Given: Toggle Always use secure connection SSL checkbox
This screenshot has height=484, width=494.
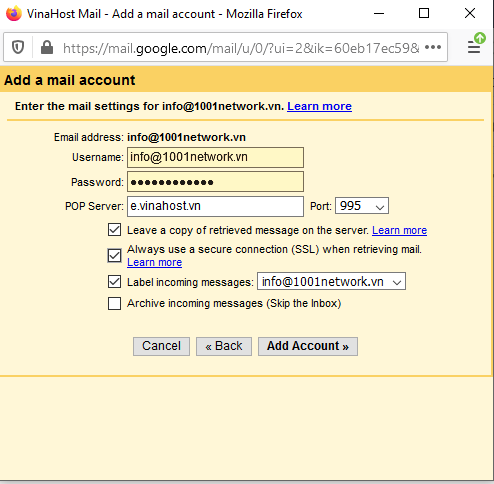Looking at the screenshot, I should click(114, 256).
